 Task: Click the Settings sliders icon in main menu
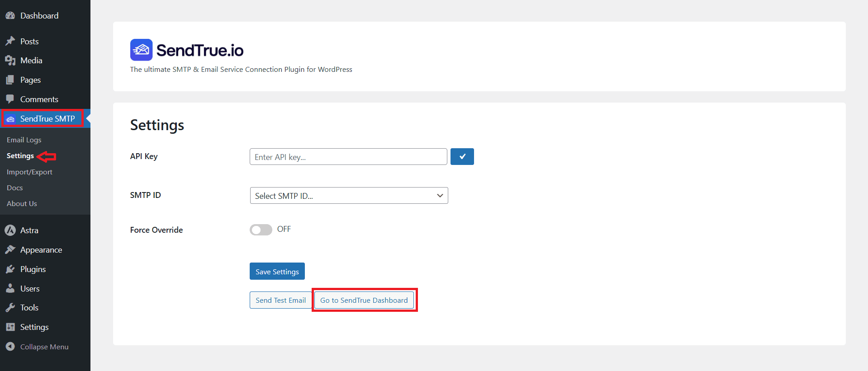pyautogui.click(x=10, y=327)
